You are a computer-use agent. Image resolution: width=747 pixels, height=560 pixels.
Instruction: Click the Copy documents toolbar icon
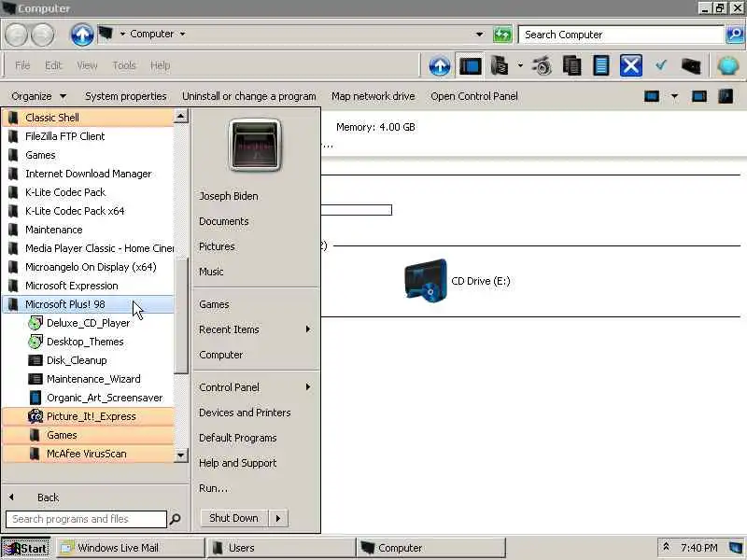[571, 65]
